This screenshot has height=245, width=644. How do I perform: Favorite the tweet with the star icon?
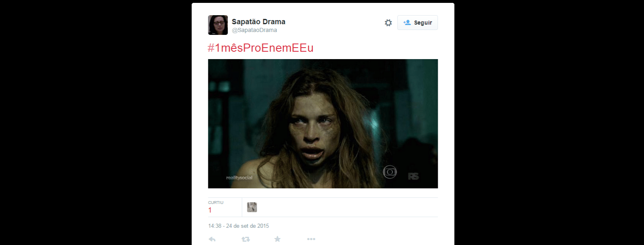(x=278, y=239)
